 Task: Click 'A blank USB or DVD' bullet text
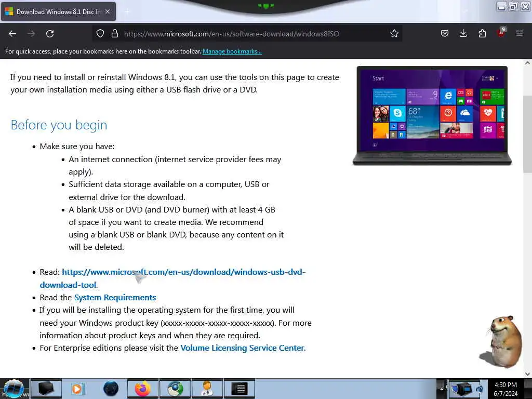coord(176,229)
